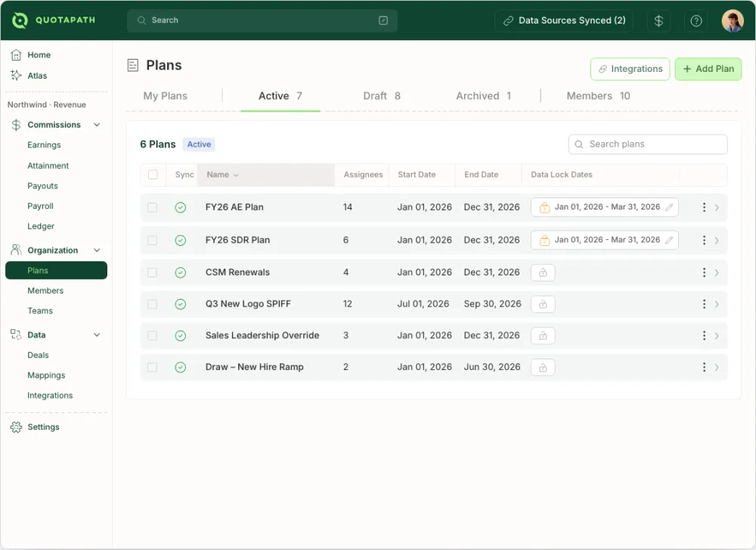Switch to the Archived tab
This screenshot has width=756, height=550.
point(483,96)
